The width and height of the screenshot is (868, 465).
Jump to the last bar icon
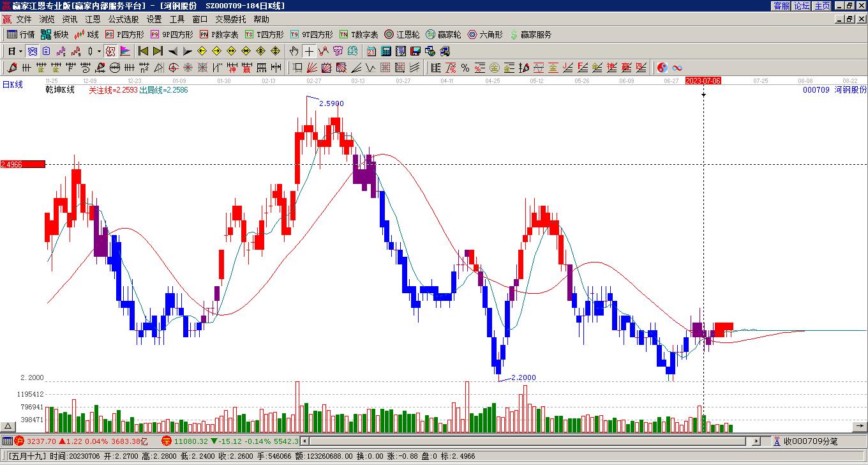click(x=158, y=51)
